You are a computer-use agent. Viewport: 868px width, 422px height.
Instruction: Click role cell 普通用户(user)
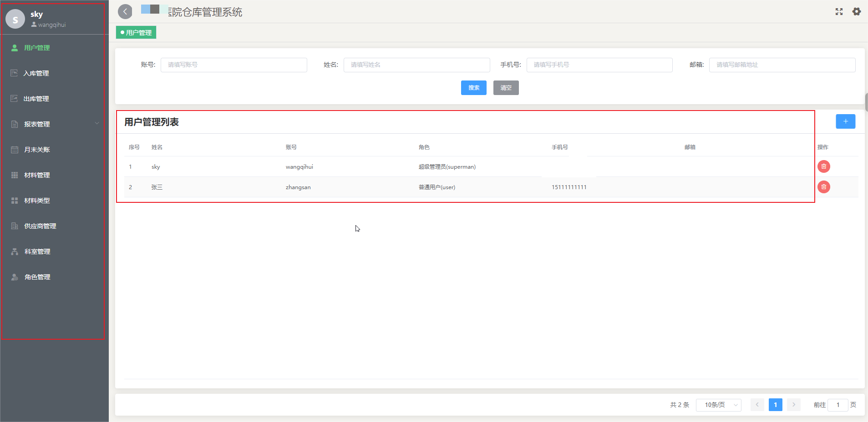(437, 187)
